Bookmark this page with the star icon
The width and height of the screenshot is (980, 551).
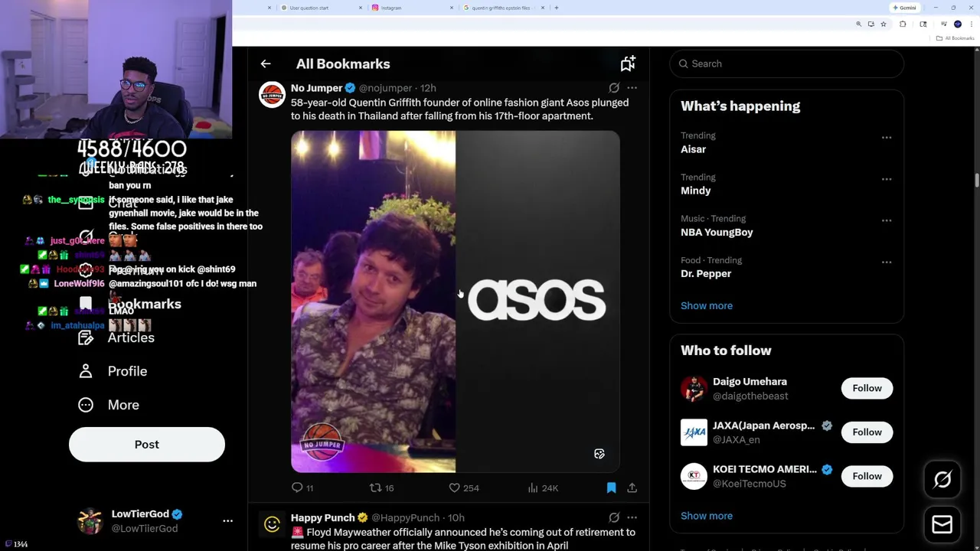point(883,24)
